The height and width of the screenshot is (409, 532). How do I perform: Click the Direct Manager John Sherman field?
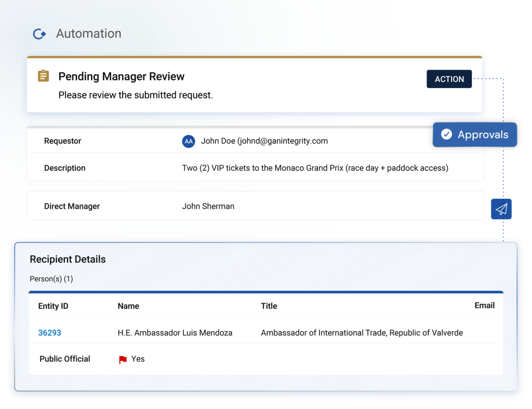pyautogui.click(x=256, y=206)
